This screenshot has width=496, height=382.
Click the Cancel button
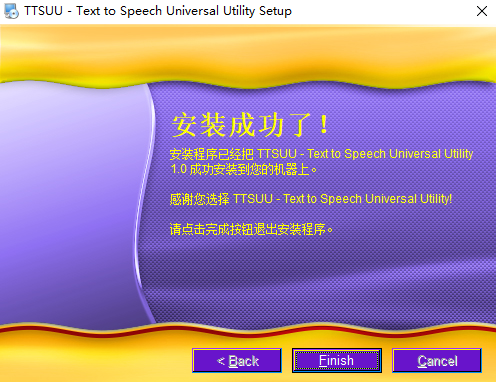[437, 360]
